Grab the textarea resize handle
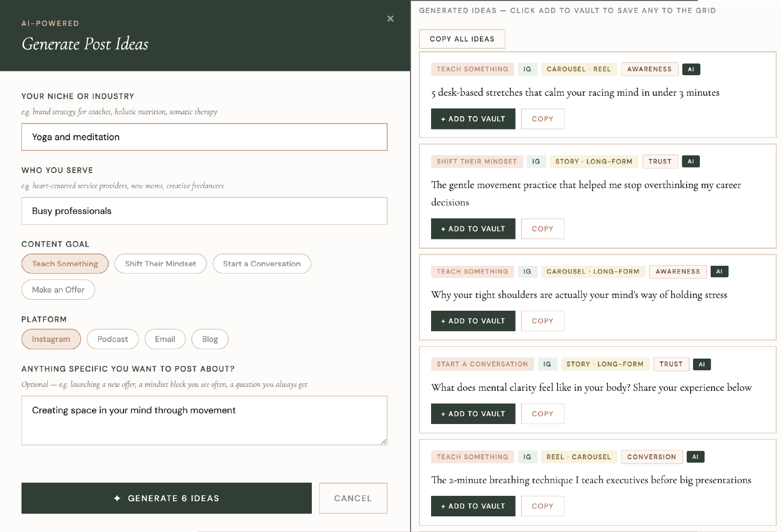 384,442
